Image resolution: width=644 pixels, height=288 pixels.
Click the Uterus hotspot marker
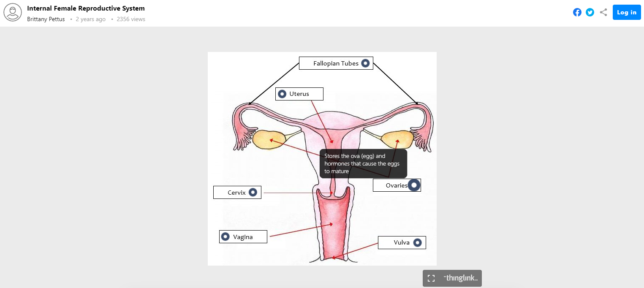(x=282, y=94)
